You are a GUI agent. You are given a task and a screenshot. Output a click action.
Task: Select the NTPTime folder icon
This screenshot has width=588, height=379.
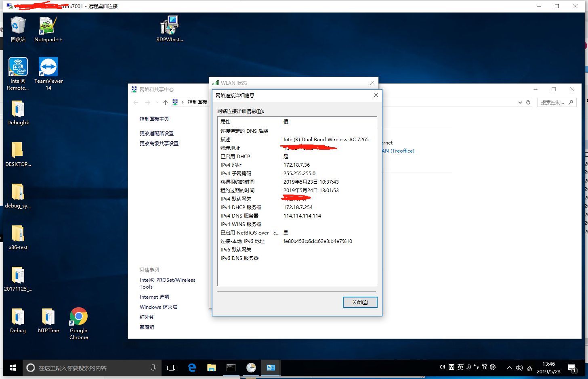point(48,320)
